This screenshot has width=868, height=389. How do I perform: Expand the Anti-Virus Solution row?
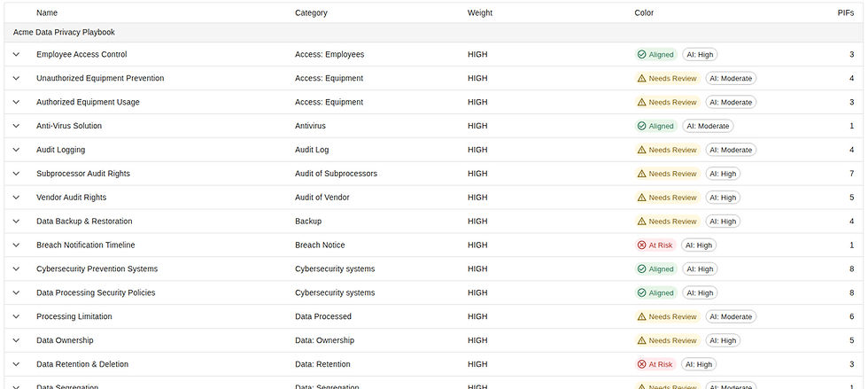16,126
